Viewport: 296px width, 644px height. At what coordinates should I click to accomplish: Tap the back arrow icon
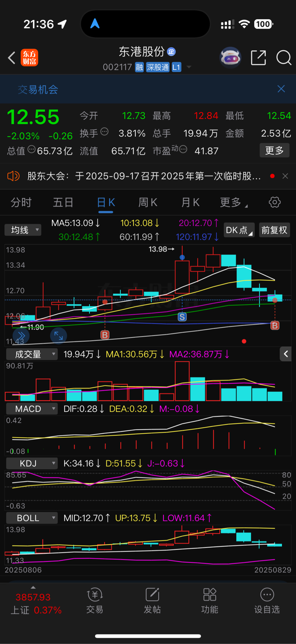click(x=12, y=58)
